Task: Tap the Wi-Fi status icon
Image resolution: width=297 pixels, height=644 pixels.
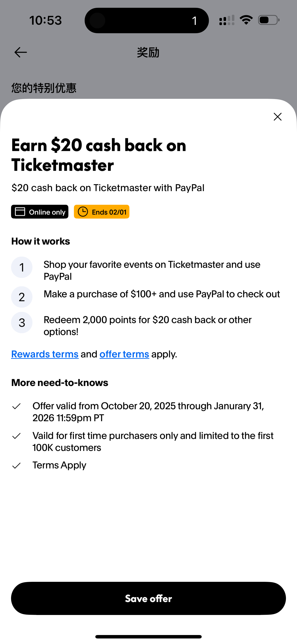Action: click(x=246, y=20)
